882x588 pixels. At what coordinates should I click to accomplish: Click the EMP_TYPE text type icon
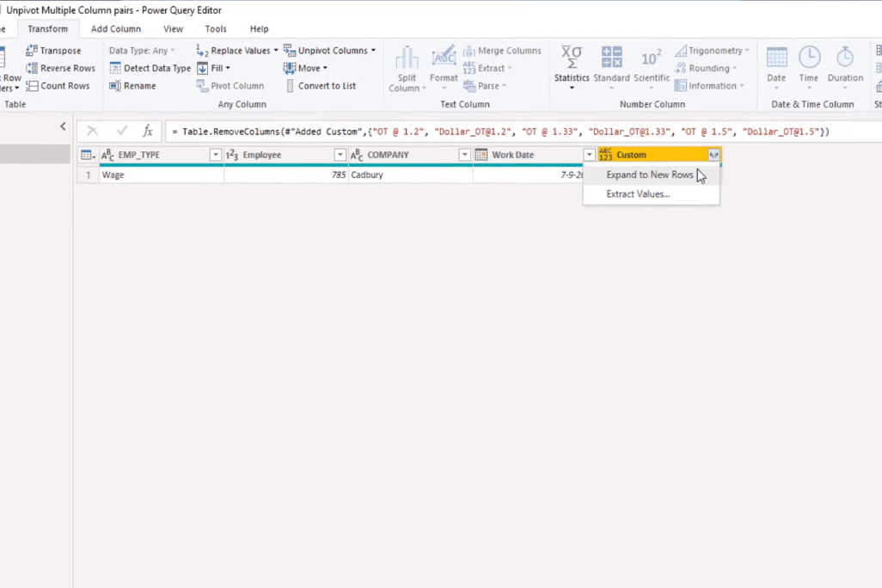tap(107, 155)
